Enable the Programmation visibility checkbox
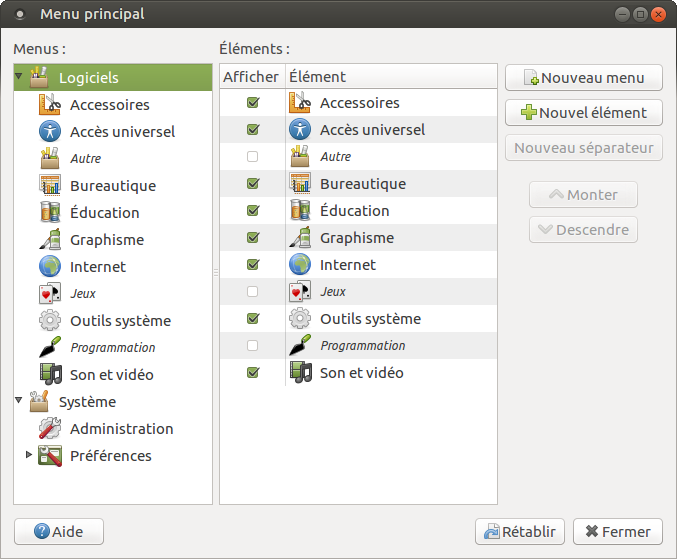677x559 pixels. coord(252,346)
